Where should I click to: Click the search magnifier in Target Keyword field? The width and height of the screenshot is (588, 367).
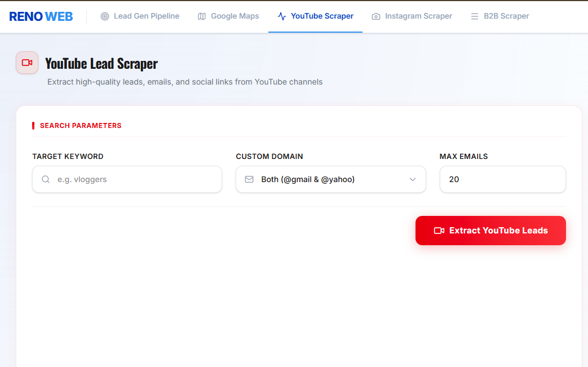[46, 179]
